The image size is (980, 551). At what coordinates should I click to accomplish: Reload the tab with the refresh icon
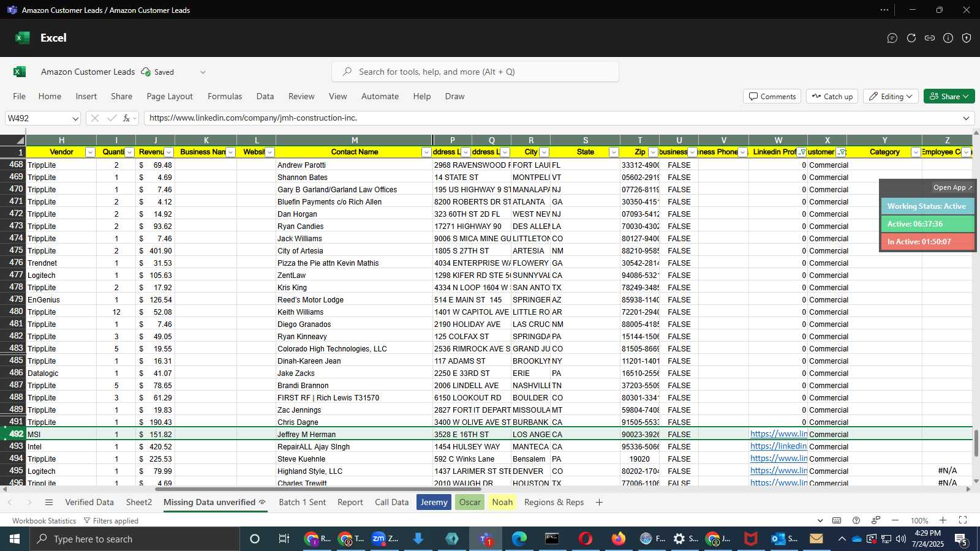pos(911,38)
